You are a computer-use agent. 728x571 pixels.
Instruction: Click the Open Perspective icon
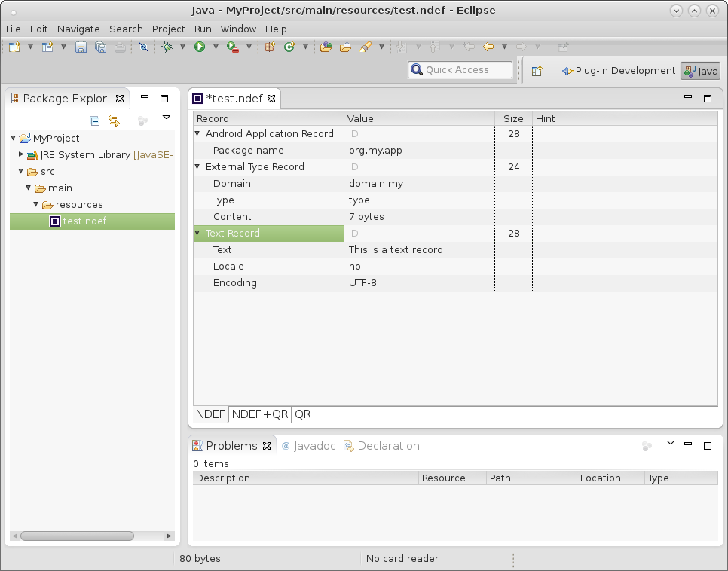pos(537,71)
